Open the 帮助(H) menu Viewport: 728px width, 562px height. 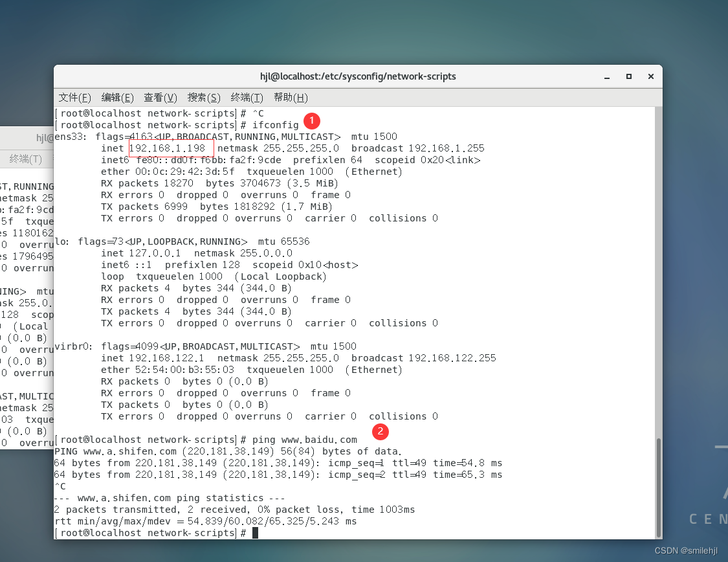click(291, 98)
